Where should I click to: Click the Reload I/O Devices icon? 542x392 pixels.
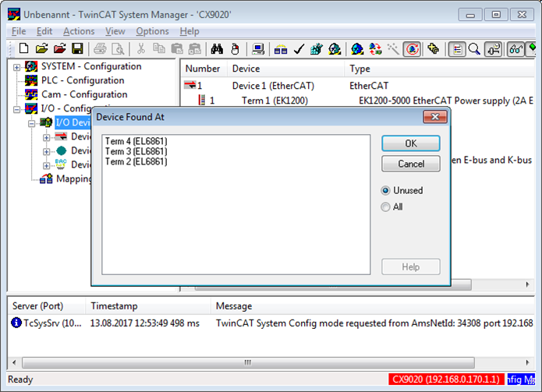click(x=375, y=48)
